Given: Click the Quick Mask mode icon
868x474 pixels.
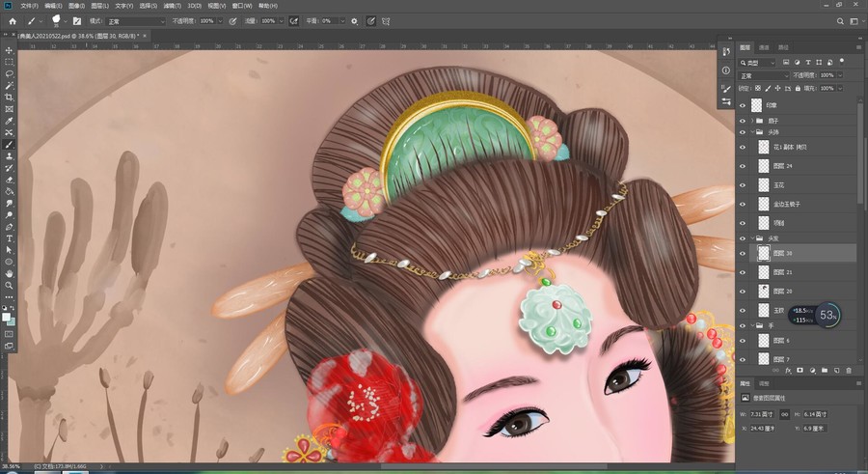Looking at the screenshot, I should click(x=9, y=334).
